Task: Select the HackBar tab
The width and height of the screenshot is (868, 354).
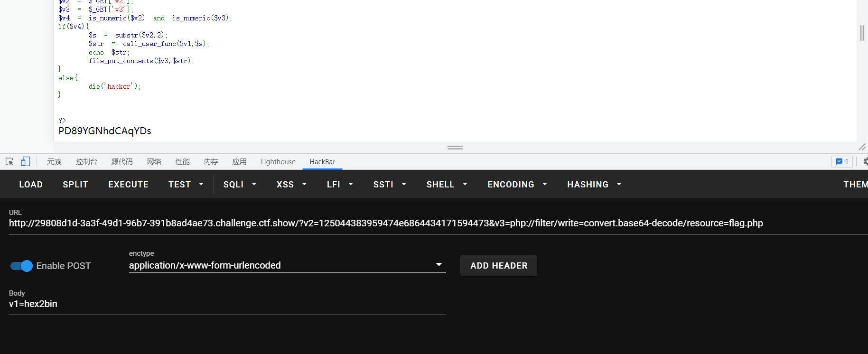Action: [x=322, y=162]
